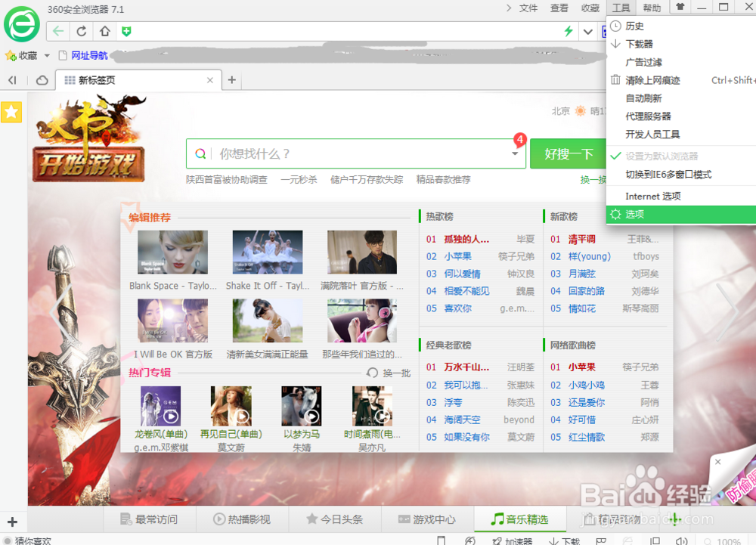This screenshot has width=756, height=545.
Task: Reload the page with the refresh icon
Action: tap(82, 31)
